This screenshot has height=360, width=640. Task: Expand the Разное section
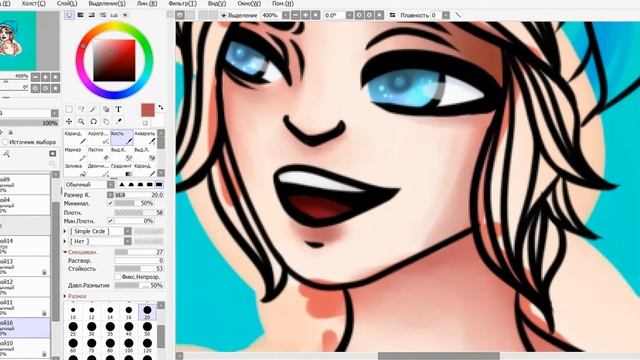tap(65, 296)
